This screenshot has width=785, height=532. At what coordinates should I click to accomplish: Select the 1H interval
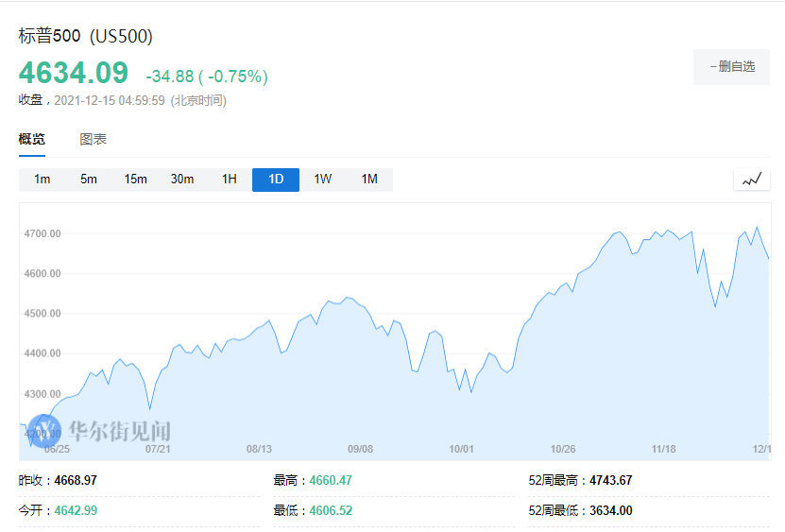click(230, 180)
